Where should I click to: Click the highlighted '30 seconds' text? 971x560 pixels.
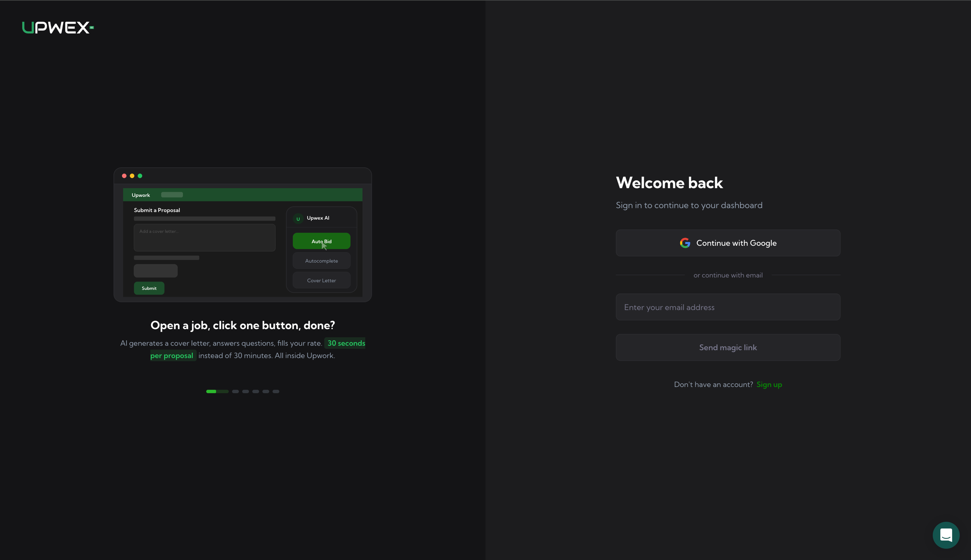coord(346,343)
